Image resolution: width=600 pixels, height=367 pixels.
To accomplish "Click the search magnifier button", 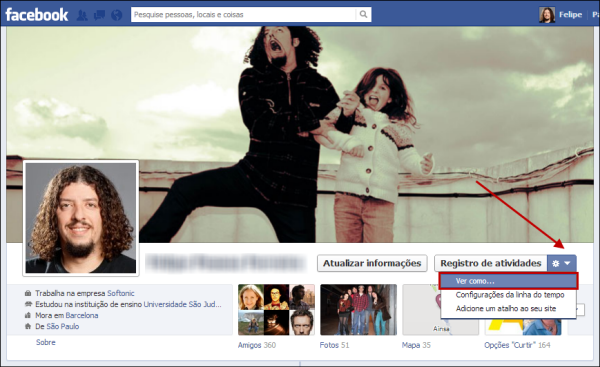I will click(363, 15).
